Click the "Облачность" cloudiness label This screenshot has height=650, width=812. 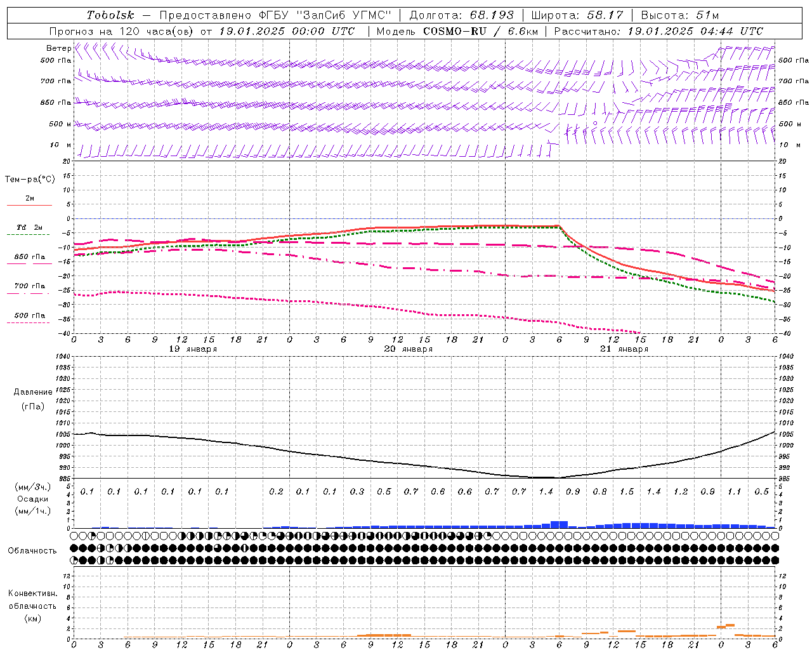point(32,551)
